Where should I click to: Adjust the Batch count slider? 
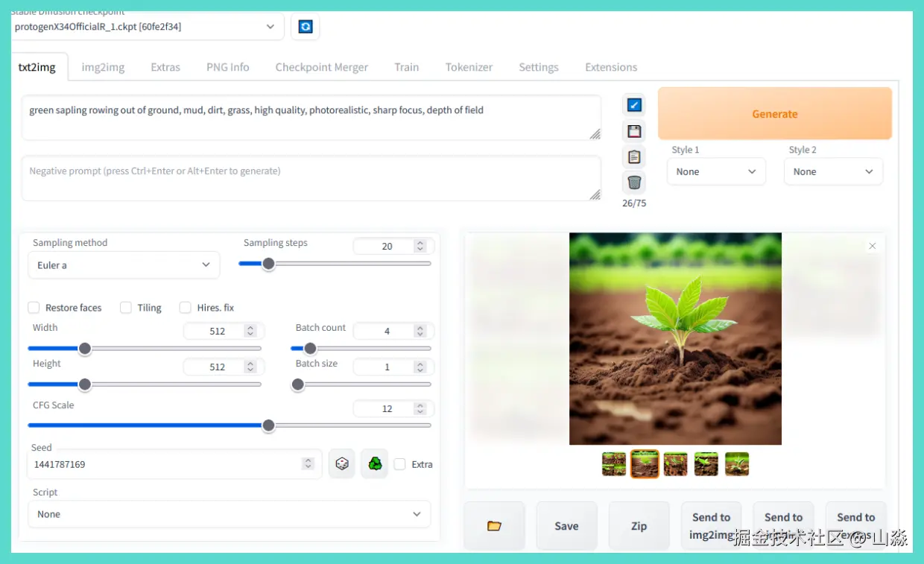pos(361,348)
